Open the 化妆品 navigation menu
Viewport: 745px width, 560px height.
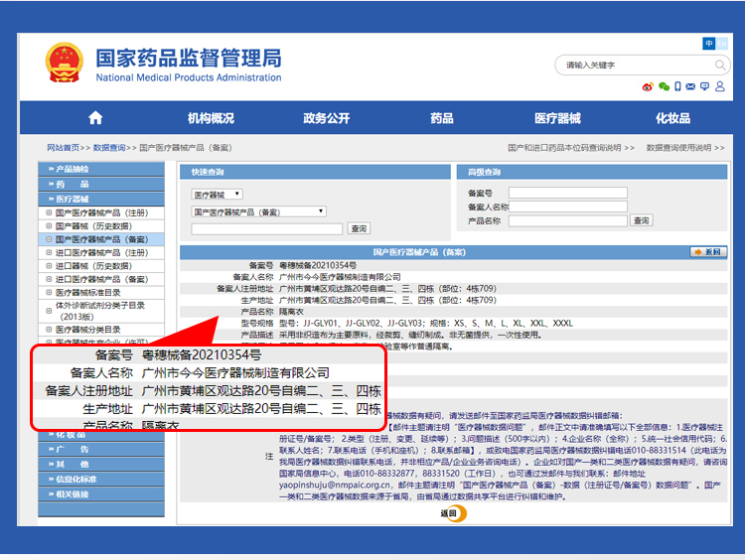(672, 118)
